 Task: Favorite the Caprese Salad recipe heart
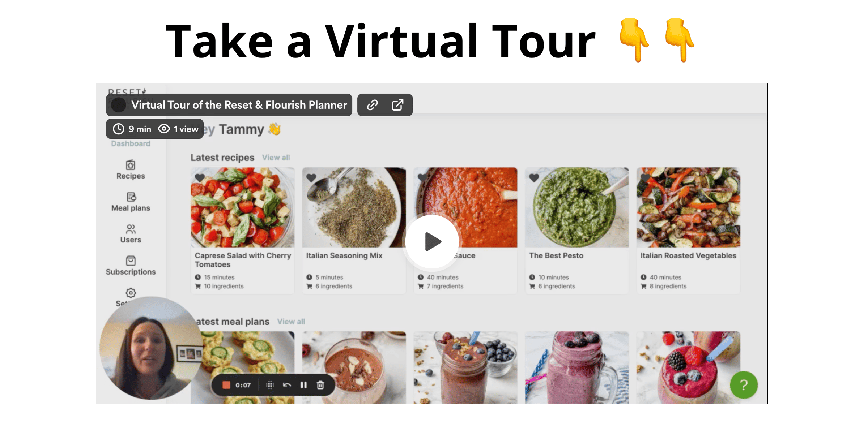coord(200,177)
